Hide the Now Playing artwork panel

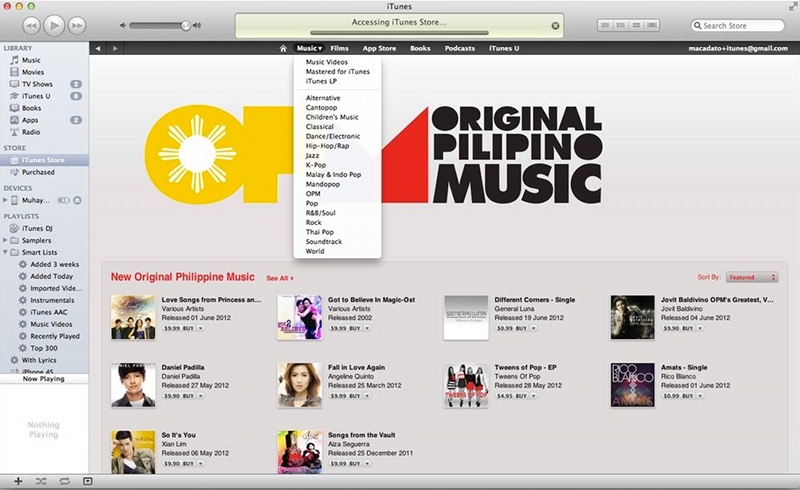coord(88,481)
